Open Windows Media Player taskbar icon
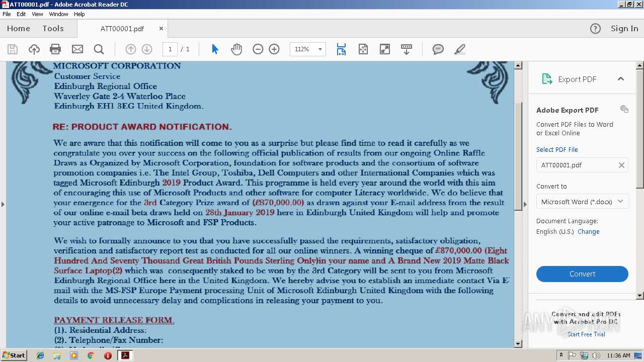This screenshot has width=644, height=362. point(74,355)
